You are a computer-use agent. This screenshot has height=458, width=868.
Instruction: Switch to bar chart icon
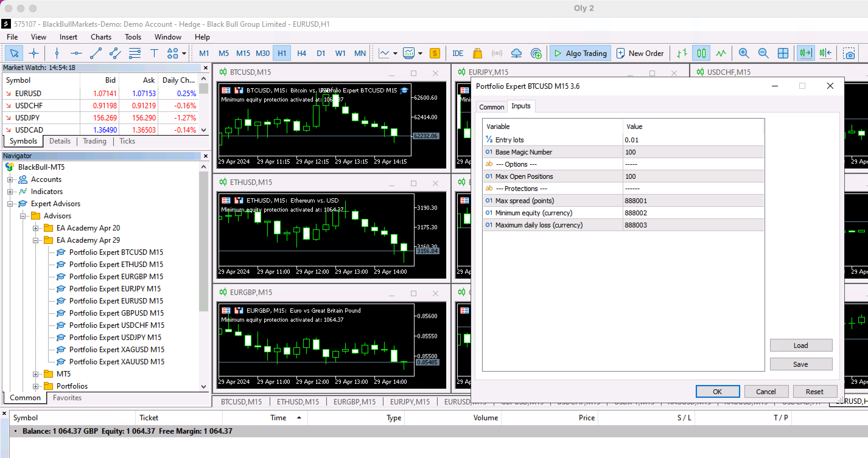(x=682, y=53)
